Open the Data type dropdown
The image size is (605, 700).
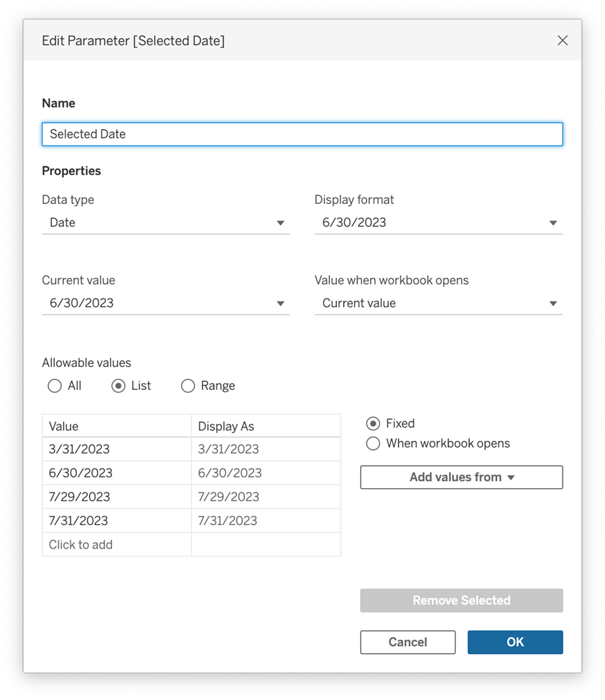tap(166, 223)
